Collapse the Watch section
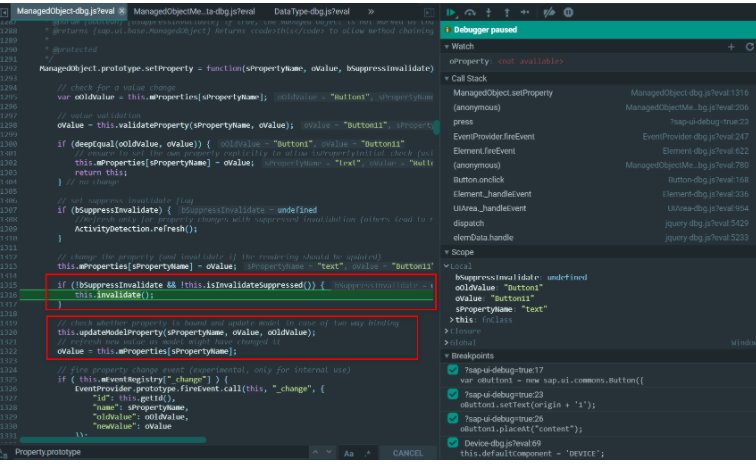The image size is (756, 464). tap(447, 47)
